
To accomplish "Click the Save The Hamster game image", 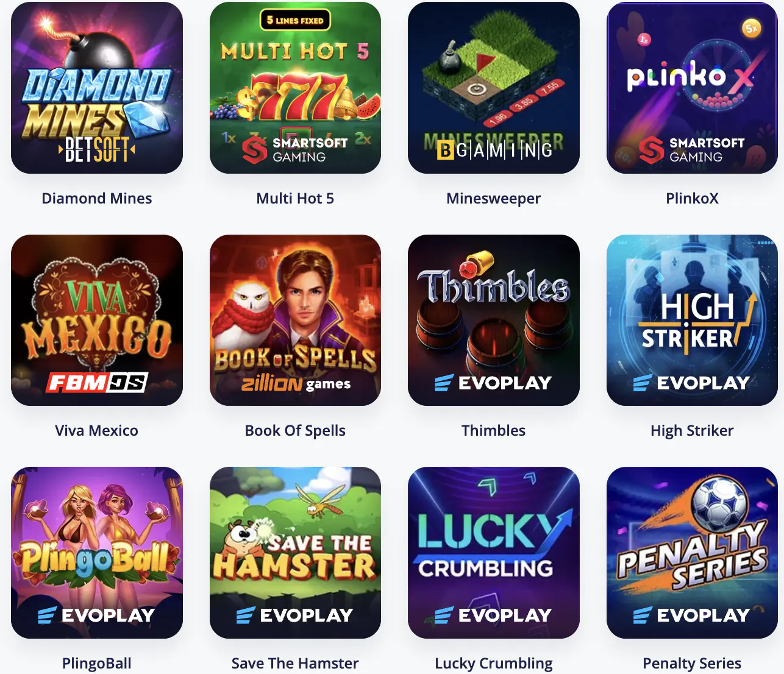I will [x=295, y=553].
